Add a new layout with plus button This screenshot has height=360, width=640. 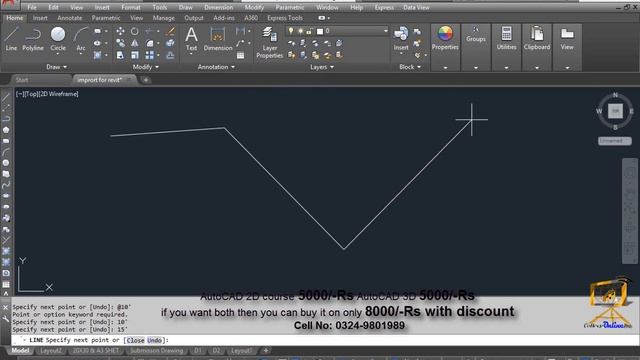coord(266,351)
